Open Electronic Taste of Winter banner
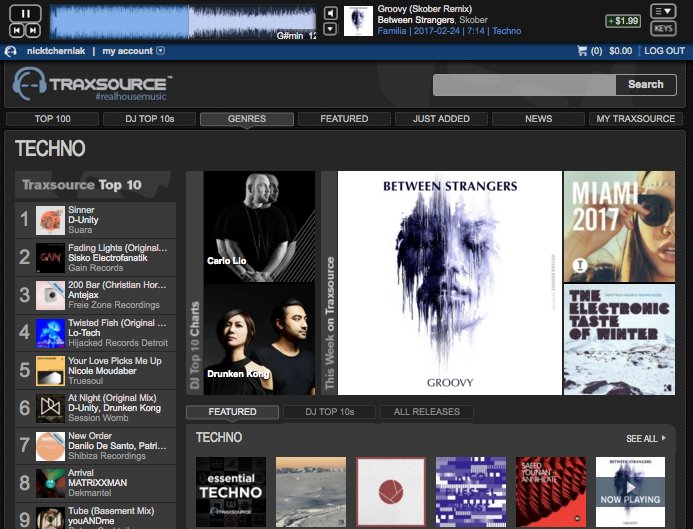The width and height of the screenshot is (693, 529). tap(619, 339)
